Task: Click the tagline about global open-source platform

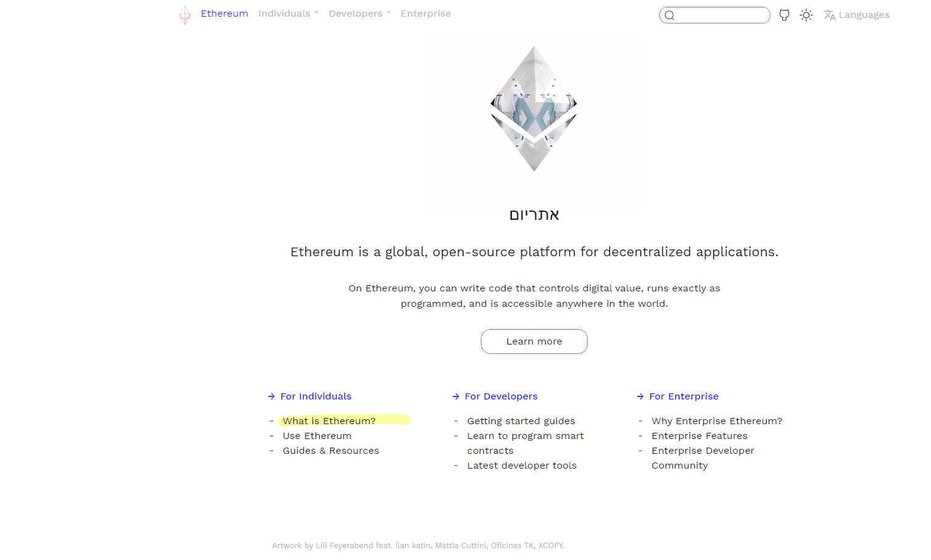Action: [x=534, y=252]
